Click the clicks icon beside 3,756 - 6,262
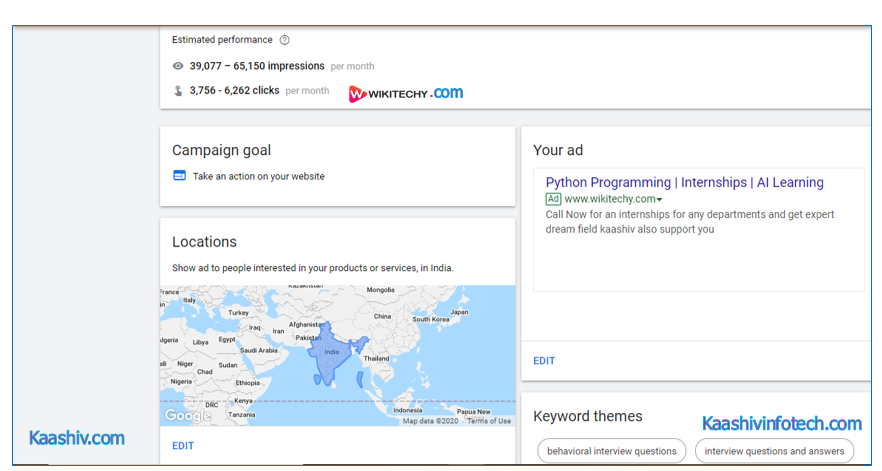The width and height of the screenshot is (882, 471). [x=178, y=91]
